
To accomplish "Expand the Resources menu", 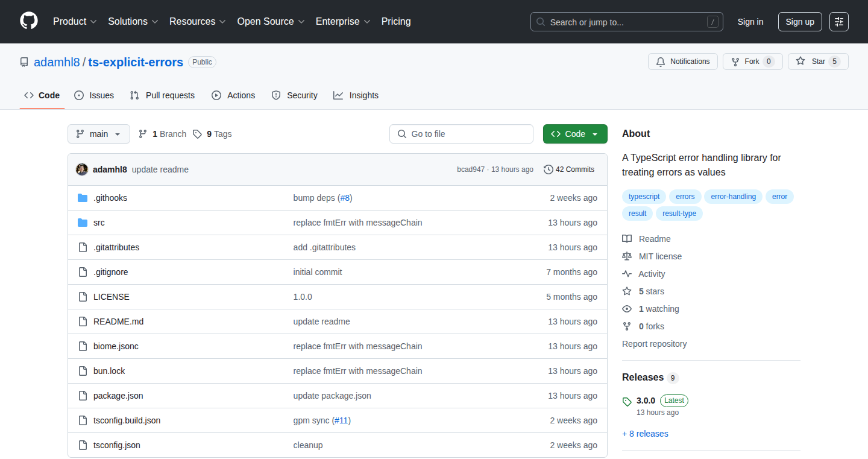I will 198,22.
